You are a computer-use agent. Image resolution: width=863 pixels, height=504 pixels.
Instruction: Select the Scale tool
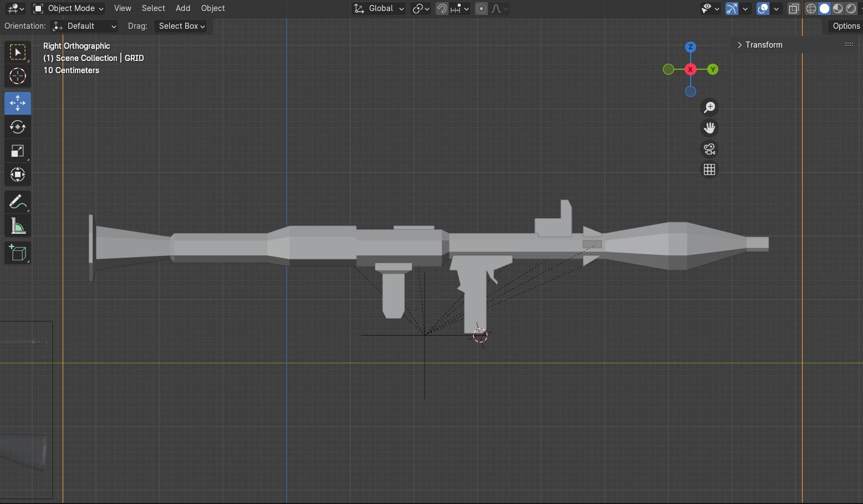point(17,151)
